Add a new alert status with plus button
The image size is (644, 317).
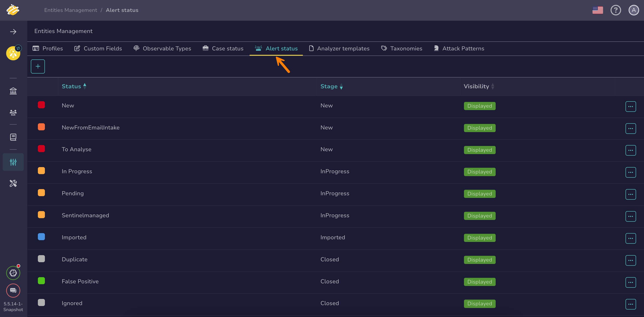point(38,66)
